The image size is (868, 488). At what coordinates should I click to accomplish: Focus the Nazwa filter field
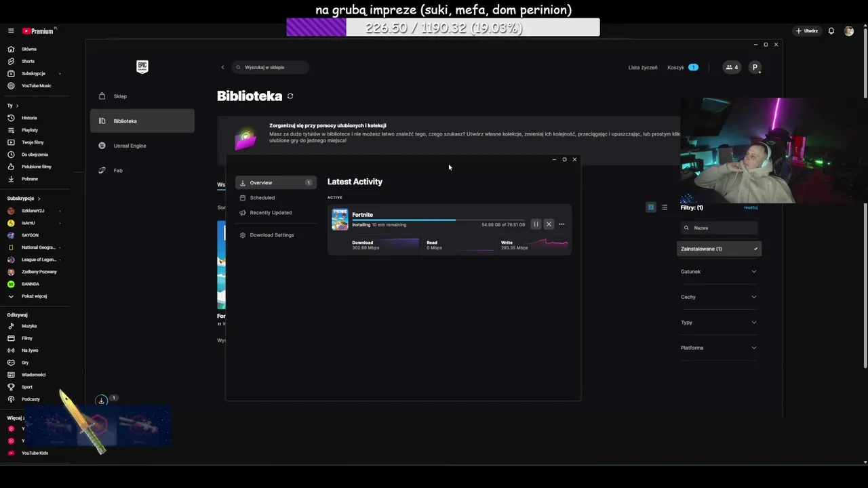click(x=719, y=228)
